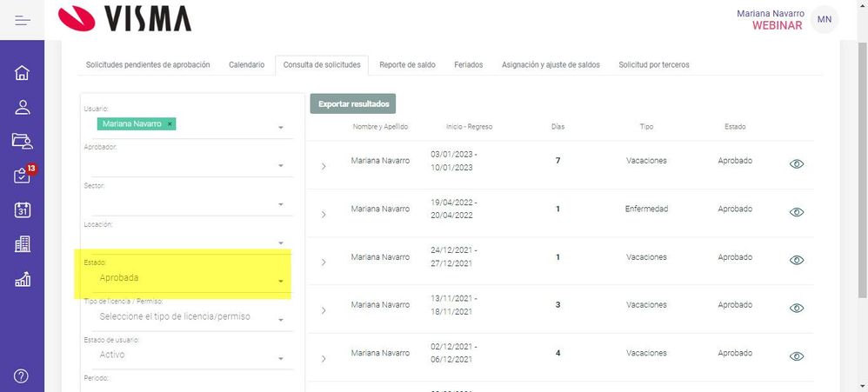Click the Días column header

558,127
